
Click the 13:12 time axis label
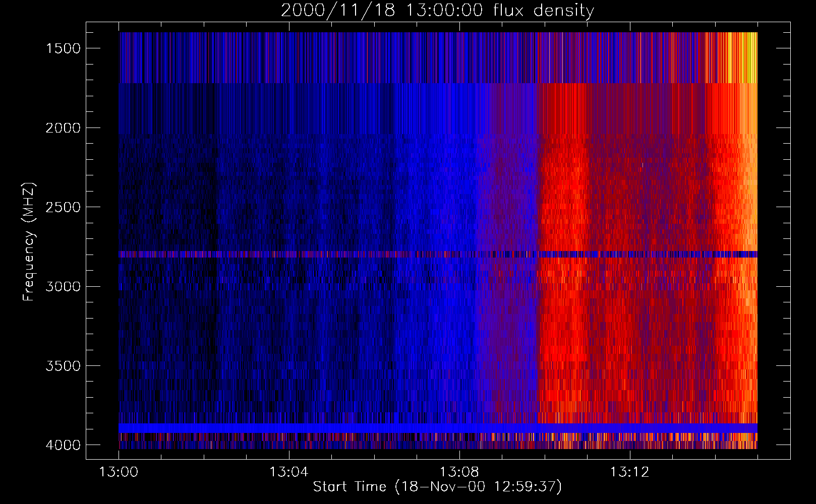(x=629, y=472)
